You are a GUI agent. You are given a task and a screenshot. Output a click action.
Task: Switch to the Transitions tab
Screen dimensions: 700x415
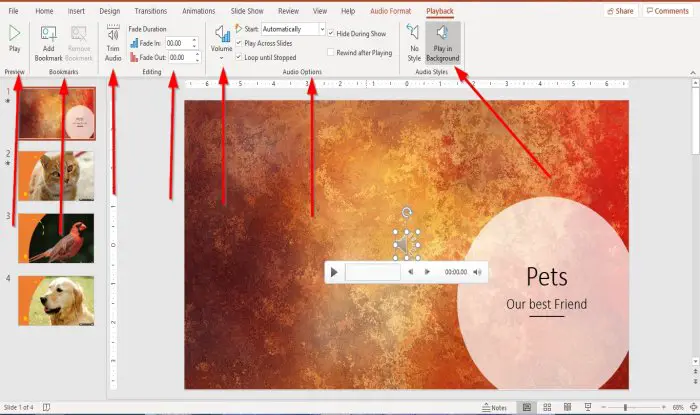coord(150,11)
